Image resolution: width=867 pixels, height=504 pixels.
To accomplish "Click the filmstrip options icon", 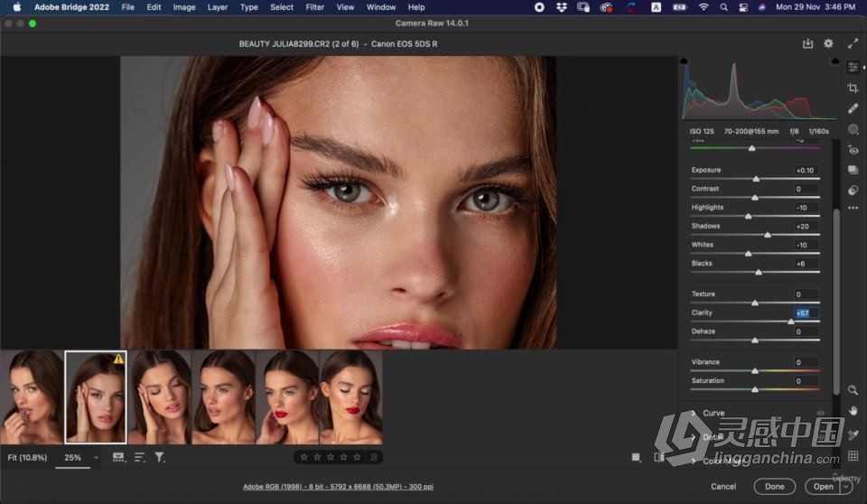I will pos(118,458).
